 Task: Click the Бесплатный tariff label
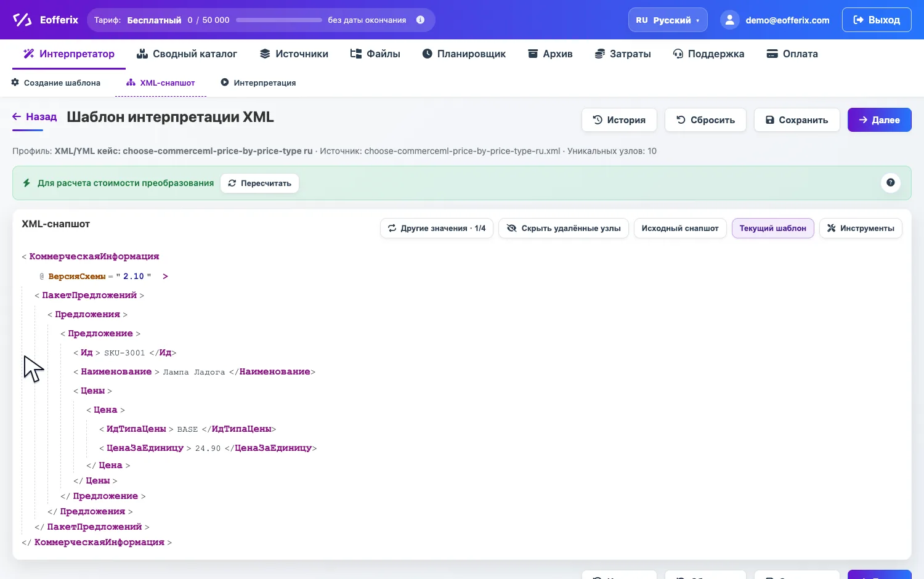click(154, 20)
